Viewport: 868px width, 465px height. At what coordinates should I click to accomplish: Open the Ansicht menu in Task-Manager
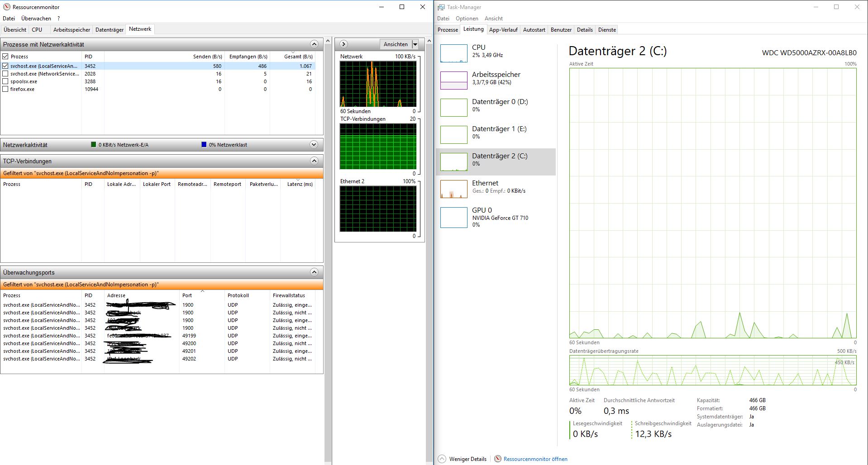(x=494, y=19)
